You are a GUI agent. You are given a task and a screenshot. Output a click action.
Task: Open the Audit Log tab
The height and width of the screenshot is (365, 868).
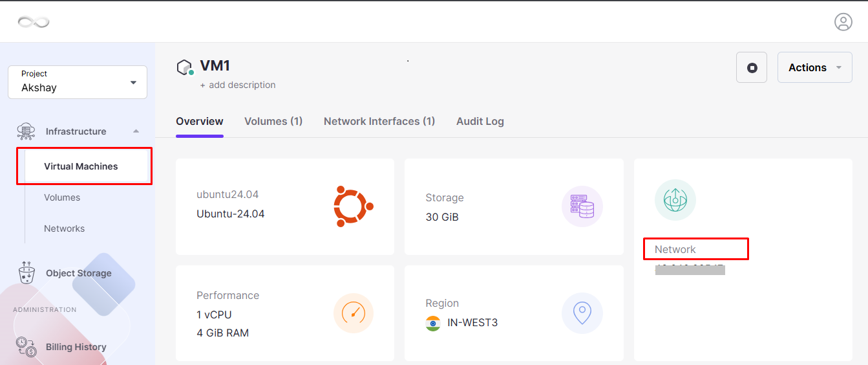pyautogui.click(x=480, y=121)
